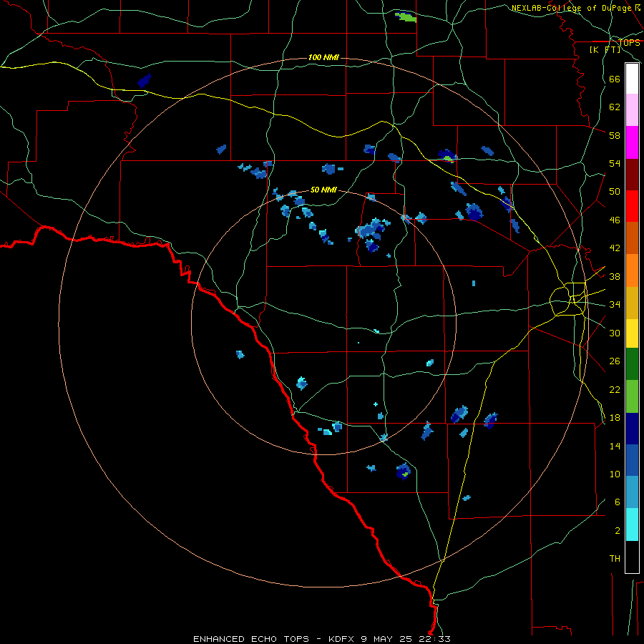This screenshot has height=644, width=644.
Task: Click the legend scale value 62
Action: pos(615,107)
